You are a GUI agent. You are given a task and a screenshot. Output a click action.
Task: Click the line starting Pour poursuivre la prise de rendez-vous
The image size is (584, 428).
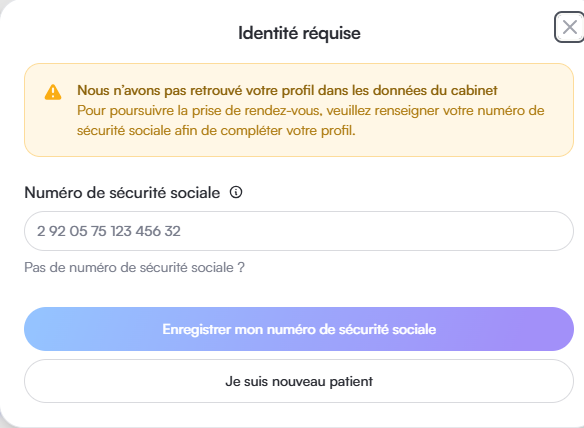(311, 111)
